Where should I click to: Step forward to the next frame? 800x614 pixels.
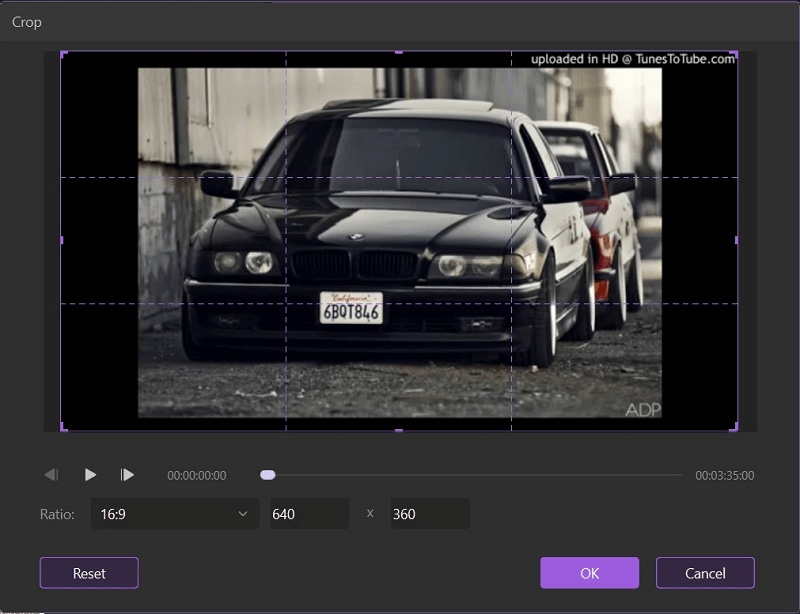[x=127, y=475]
